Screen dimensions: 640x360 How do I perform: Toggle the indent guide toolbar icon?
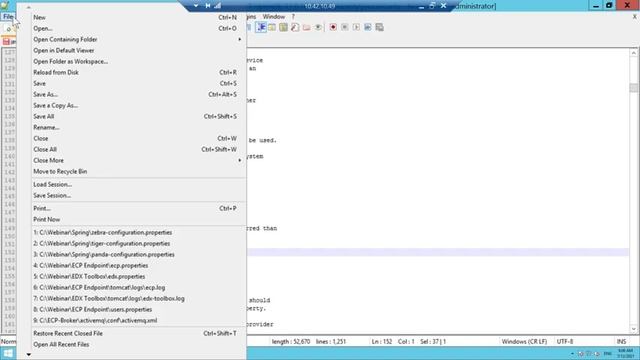261,27
